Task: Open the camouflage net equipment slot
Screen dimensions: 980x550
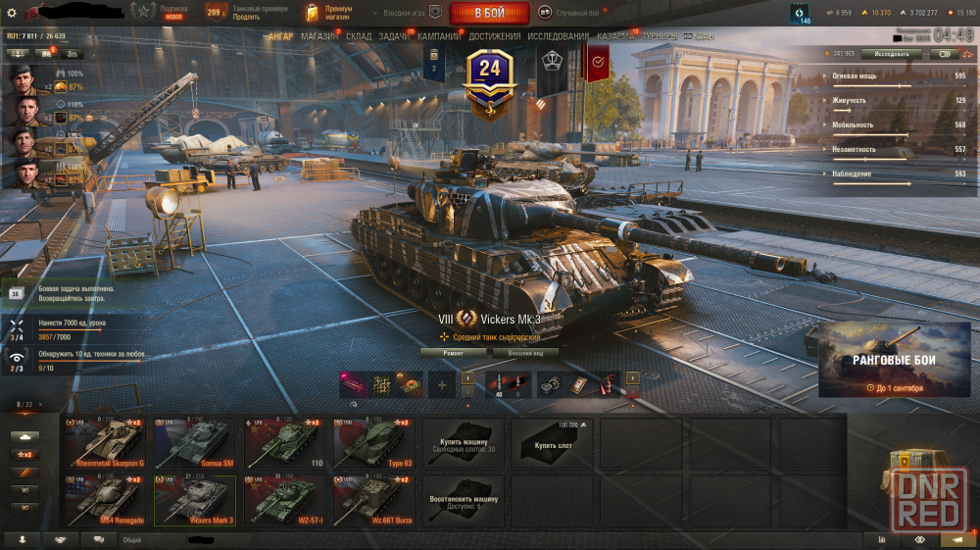Action: 382,385
